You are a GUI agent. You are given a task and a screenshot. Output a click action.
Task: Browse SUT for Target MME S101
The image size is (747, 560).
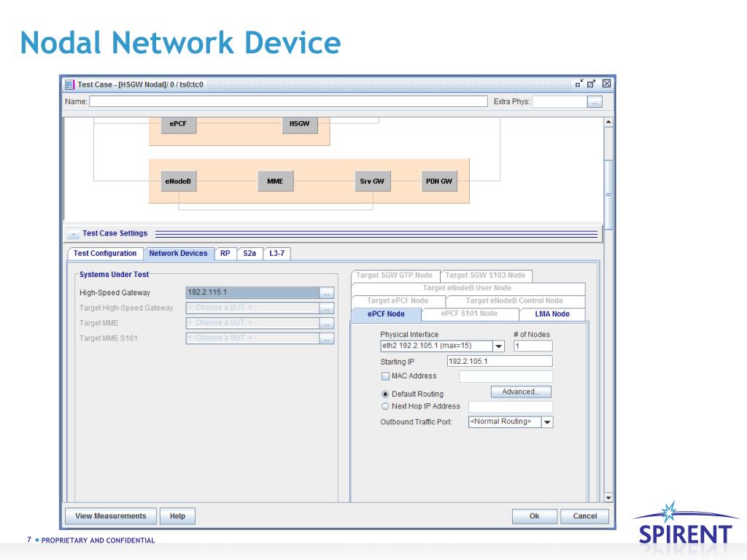[x=327, y=339]
